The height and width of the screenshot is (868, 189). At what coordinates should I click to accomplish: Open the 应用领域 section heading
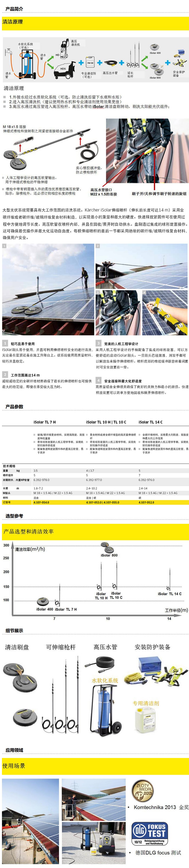click(x=14, y=750)
